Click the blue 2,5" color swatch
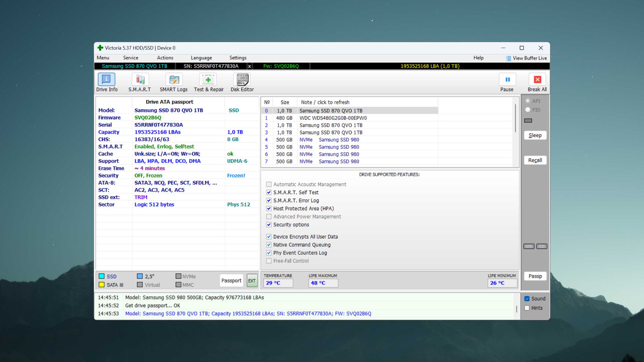The height and width of the screenshot is (362, 644). [140, 276]
